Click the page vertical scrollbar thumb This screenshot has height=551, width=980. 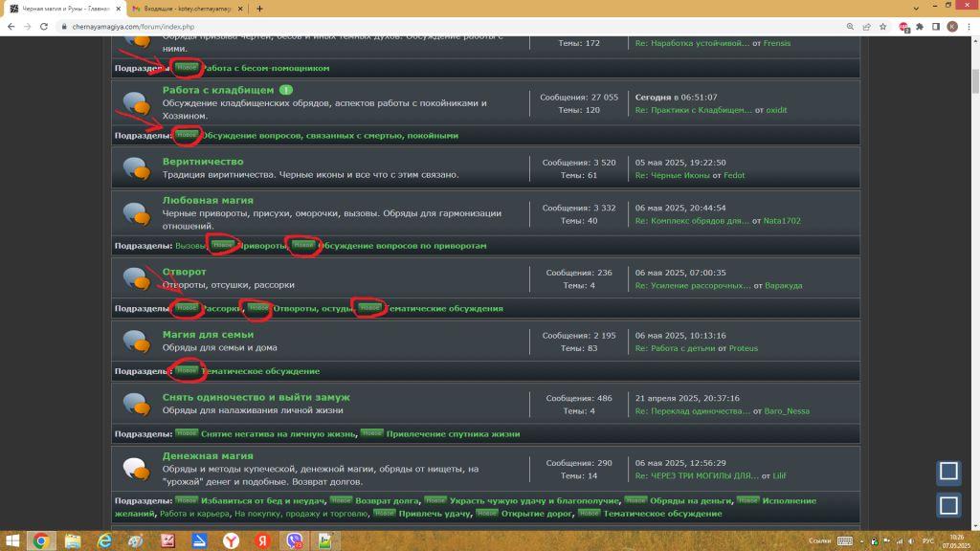[x=975, y=82]
